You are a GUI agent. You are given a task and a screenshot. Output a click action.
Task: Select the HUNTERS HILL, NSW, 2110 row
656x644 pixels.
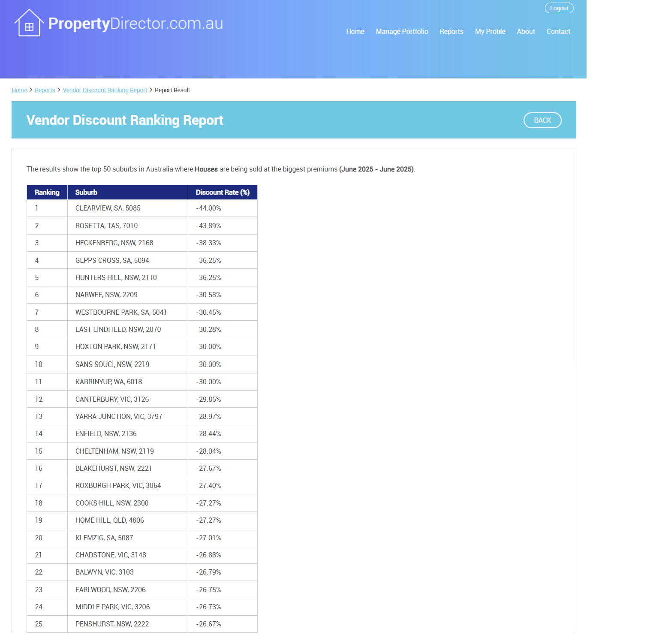point(142,277)
